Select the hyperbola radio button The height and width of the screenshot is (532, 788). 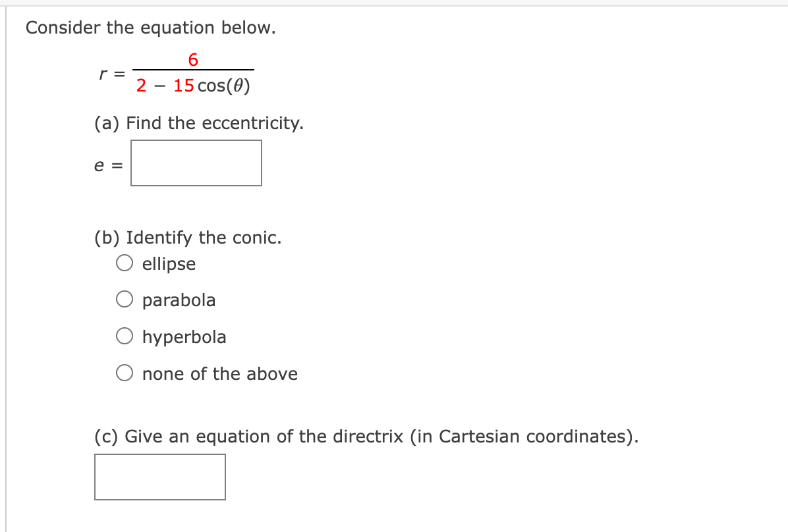[x=125, y=336]
